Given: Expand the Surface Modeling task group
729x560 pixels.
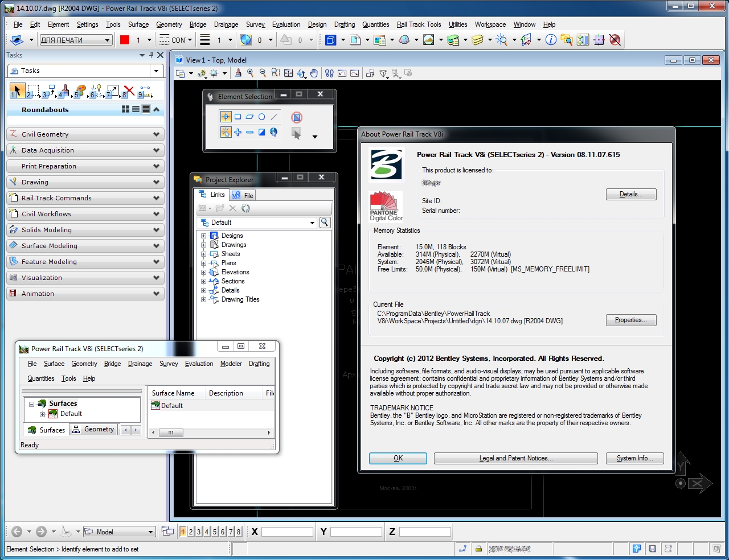Looking at the screenshot, I should (x=85, y=246).
